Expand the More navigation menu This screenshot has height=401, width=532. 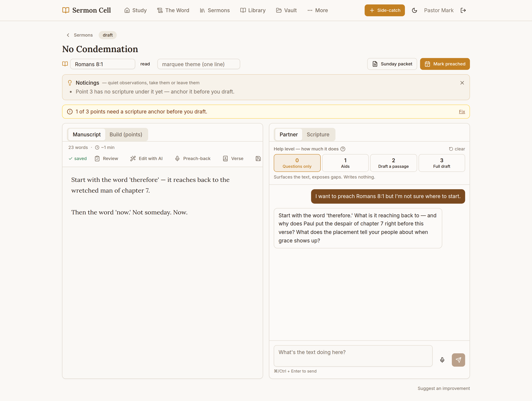(x=318, y=10)
